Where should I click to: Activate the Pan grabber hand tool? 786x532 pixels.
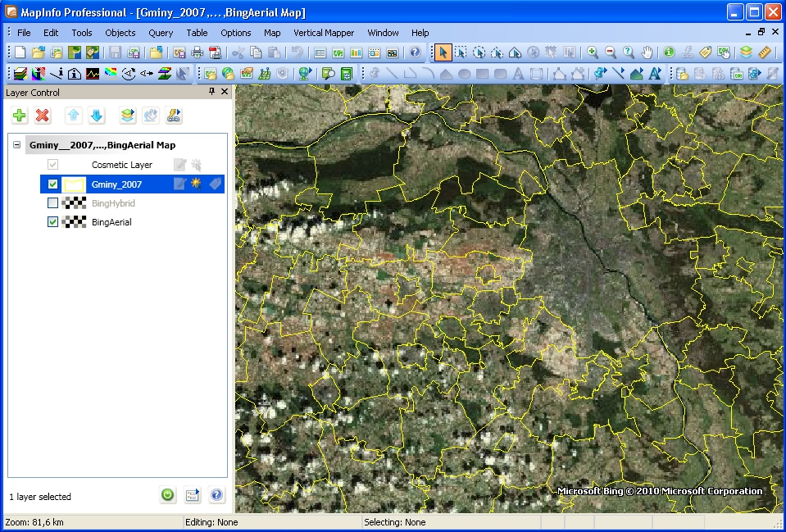(x=646, y=52)
